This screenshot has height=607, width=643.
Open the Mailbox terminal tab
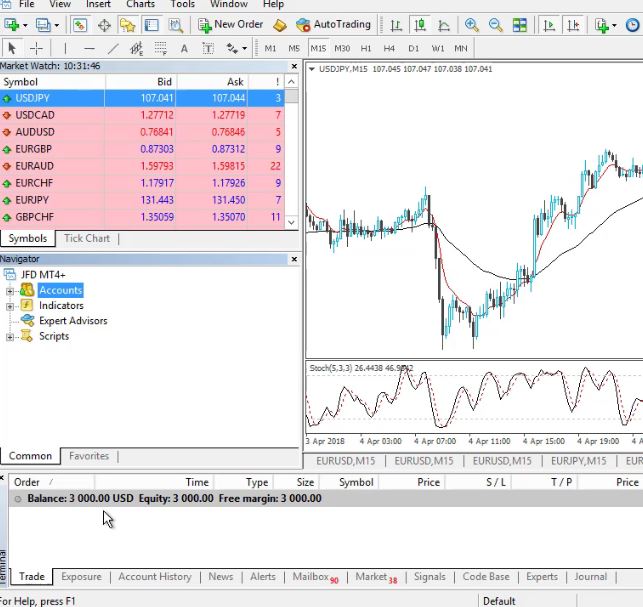click(x=315, y=577)
